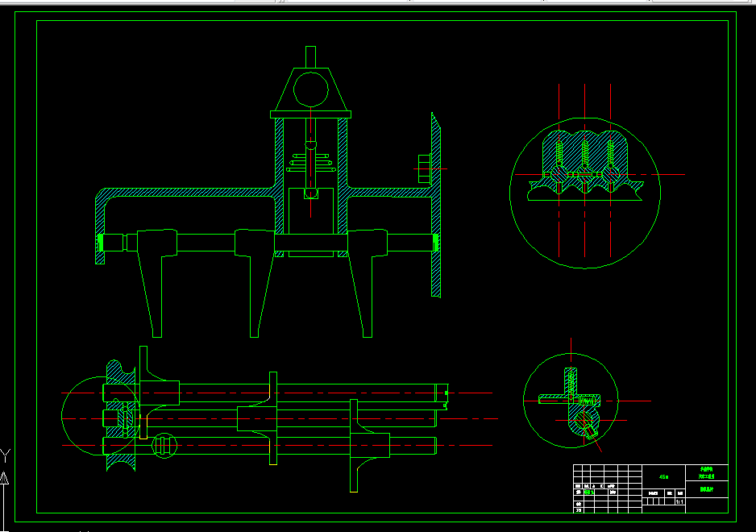Select the "45#" material text in title block

[x=663, y=477]
